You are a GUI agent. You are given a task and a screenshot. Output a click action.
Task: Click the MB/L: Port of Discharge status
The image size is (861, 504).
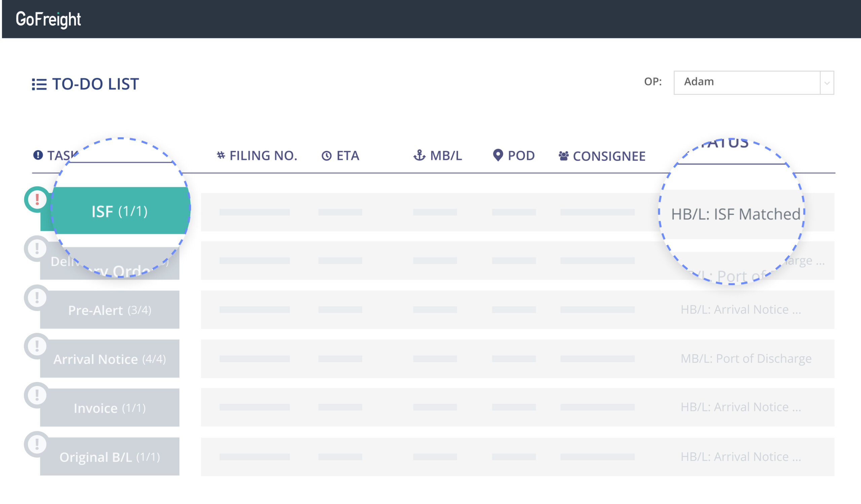coord(746,359)
